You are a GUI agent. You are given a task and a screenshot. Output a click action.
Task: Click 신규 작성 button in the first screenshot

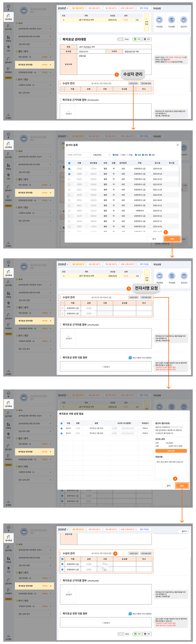pos(146,22)
